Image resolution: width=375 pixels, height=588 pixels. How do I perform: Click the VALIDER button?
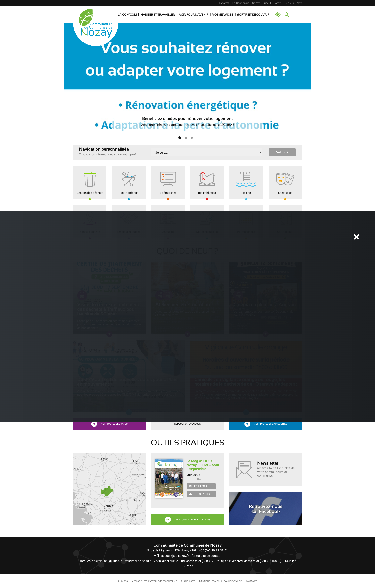point(282,152)
